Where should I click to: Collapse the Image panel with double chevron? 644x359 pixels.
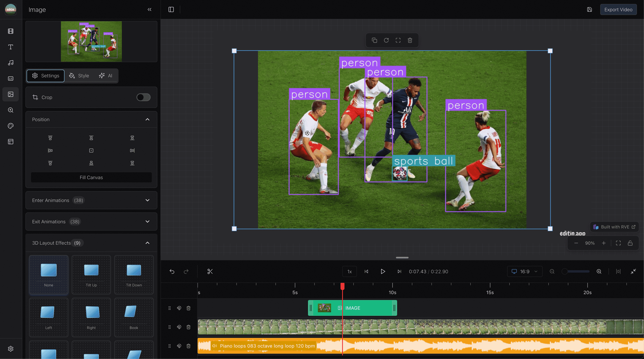149,9
